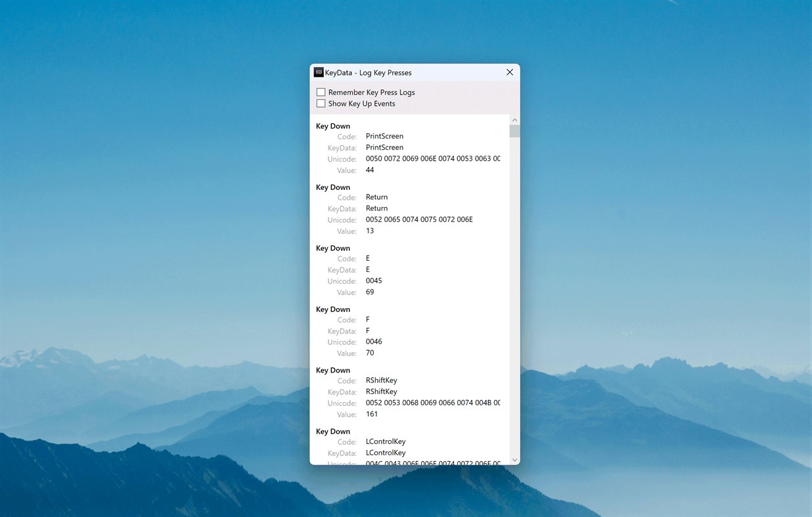This screenshot has width=812, height=517.
Task: Click Value 13 of the Return entry
Action: [x=370, y=231]
